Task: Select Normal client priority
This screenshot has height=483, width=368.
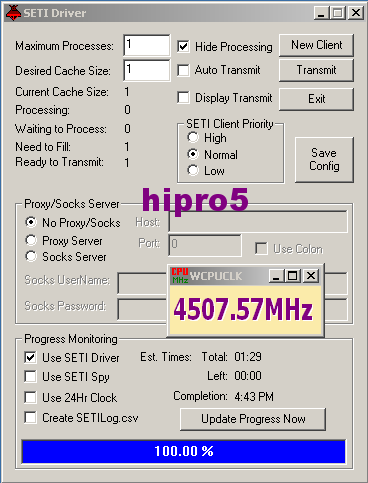Action: (x=193, y=154)
